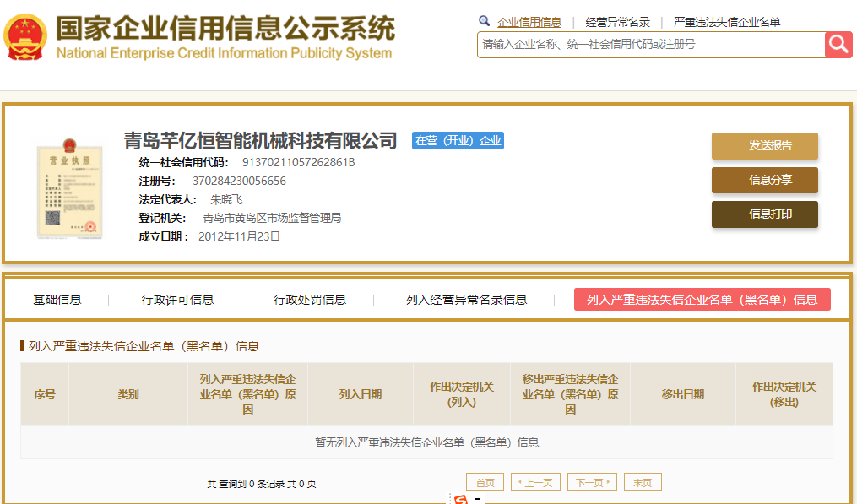Image resolution: width=857 pixels, height=504 pixels.
Task: Click the 发送报告 button
Action: [x=765, y=145]
